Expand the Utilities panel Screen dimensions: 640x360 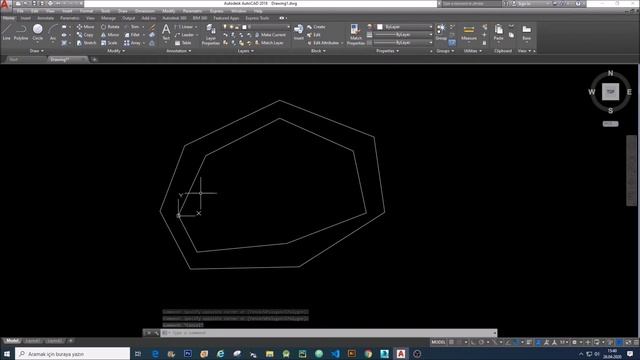(473, 51)
